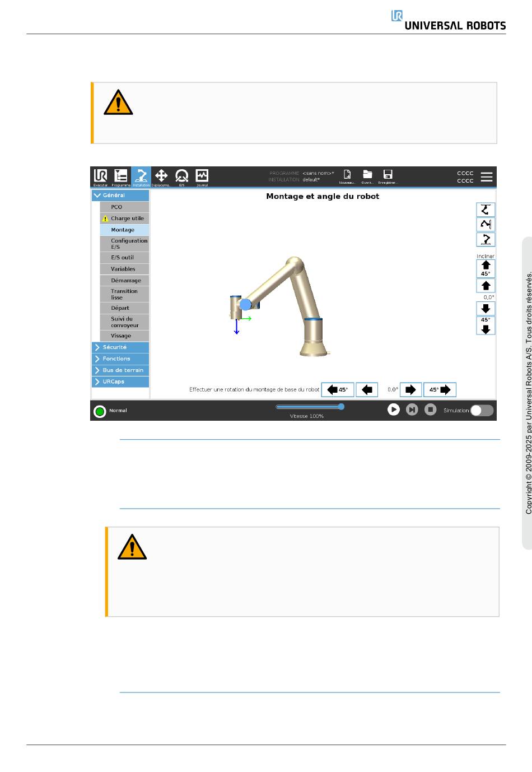Expand the URCaps section
The image size is (532, 772).
pyautogui.click(x=120, y=382)
